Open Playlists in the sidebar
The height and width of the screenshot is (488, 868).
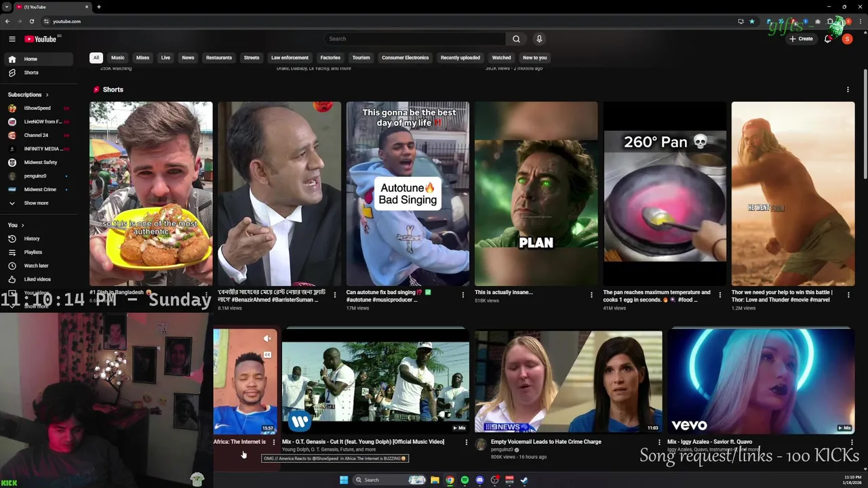pos(38,252)
